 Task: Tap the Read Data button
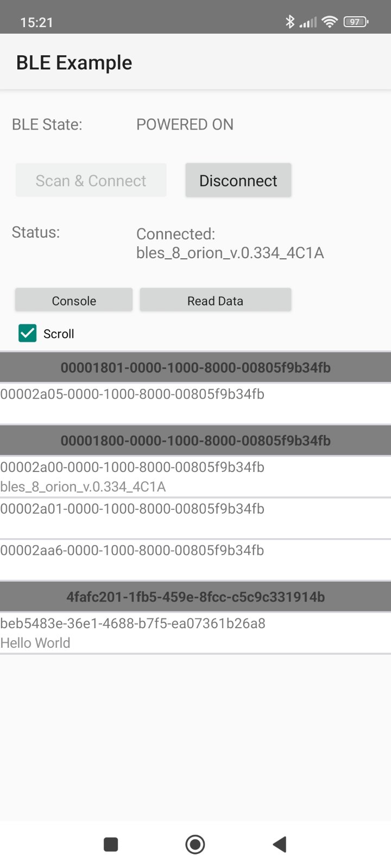click(x=215, y=301)
